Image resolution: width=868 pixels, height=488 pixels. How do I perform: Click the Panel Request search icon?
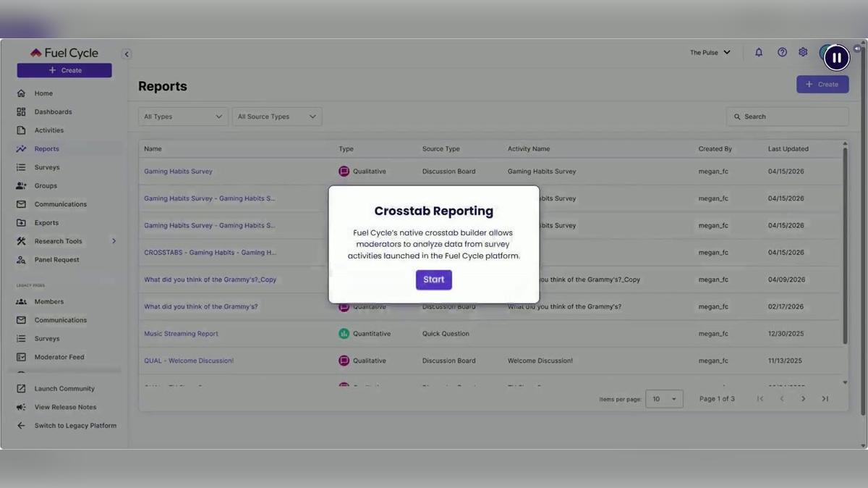(x=21, y=260)
